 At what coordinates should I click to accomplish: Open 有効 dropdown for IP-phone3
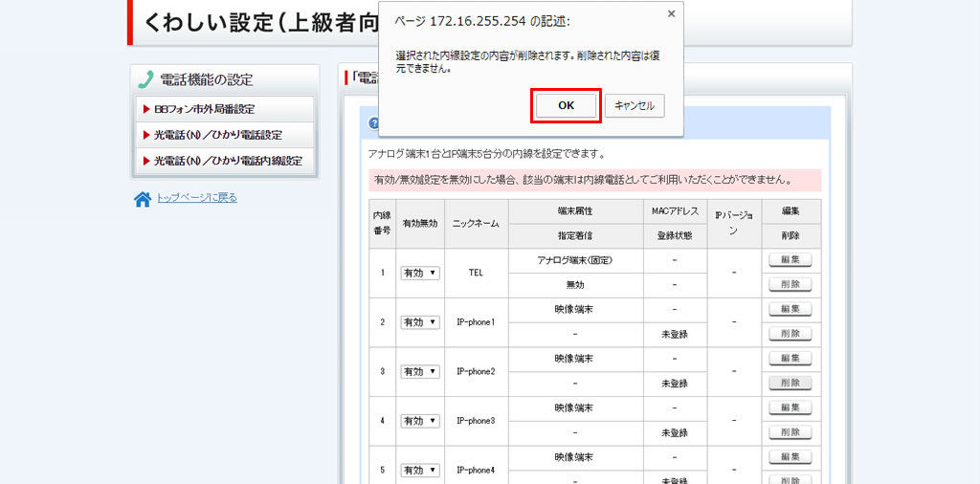419,421
